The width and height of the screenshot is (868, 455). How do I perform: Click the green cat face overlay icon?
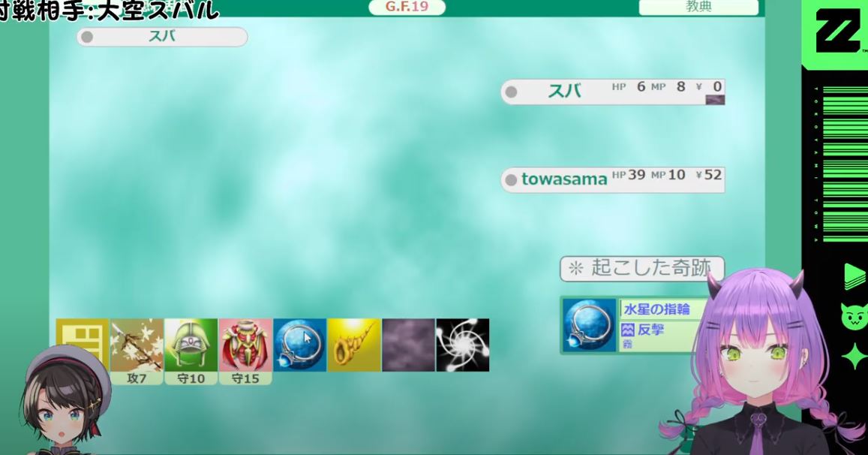[x=853, y=316]
